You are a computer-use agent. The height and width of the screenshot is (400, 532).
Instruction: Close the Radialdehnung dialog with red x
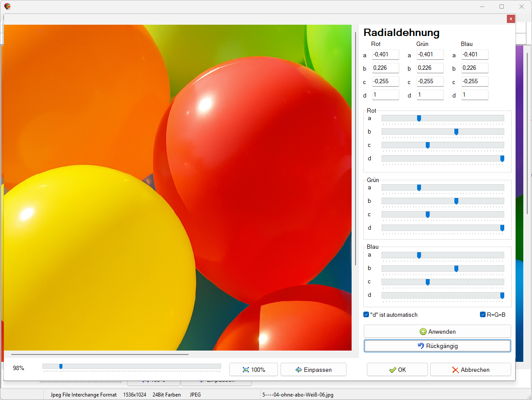pyautogui.click(x=511, y=19)
